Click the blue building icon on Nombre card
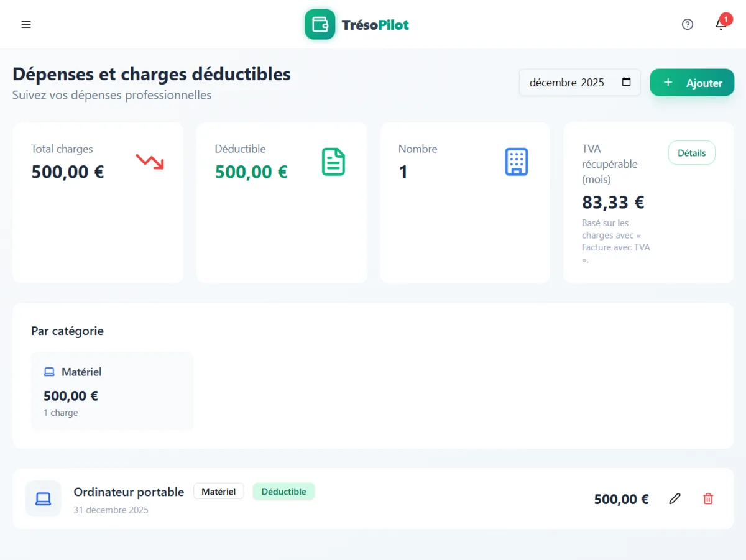Image resolution: width=746 pixels, height=560 pixels. tap(516, 161)
